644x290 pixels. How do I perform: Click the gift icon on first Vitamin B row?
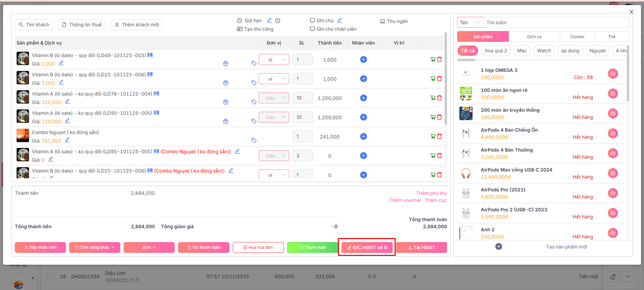pos(226,63)
